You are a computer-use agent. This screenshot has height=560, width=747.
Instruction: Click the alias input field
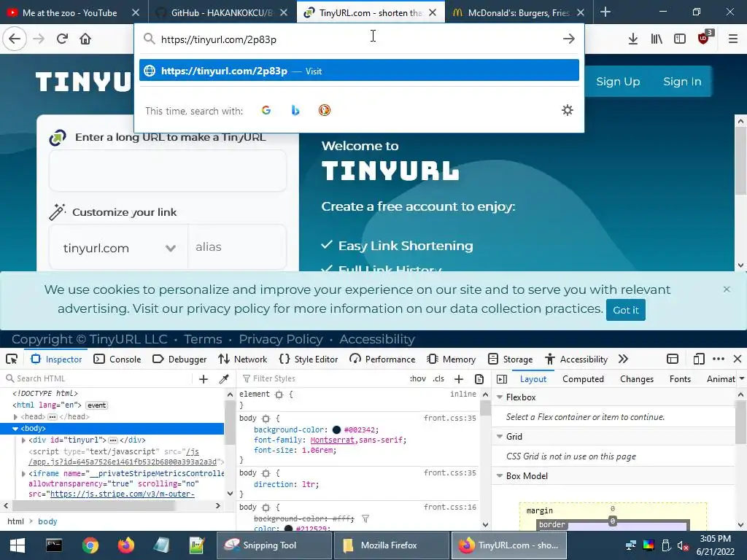[x=237, y=247]
